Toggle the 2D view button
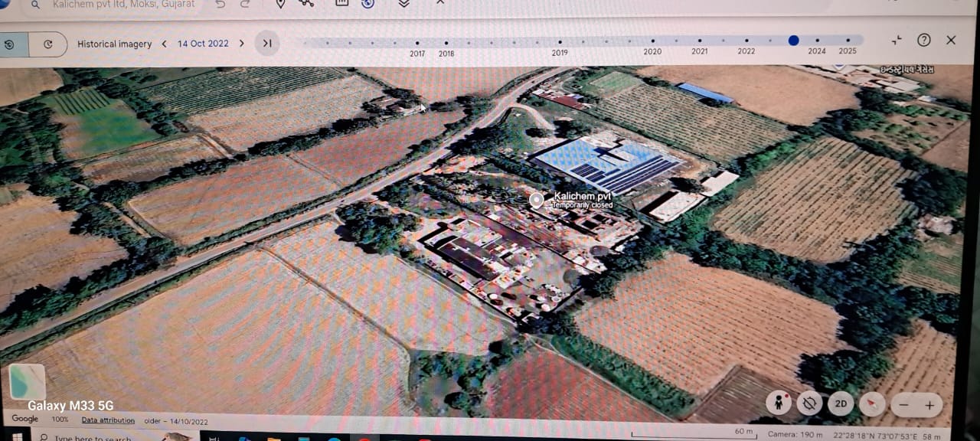Screen dimensions: 980x441 841,403
